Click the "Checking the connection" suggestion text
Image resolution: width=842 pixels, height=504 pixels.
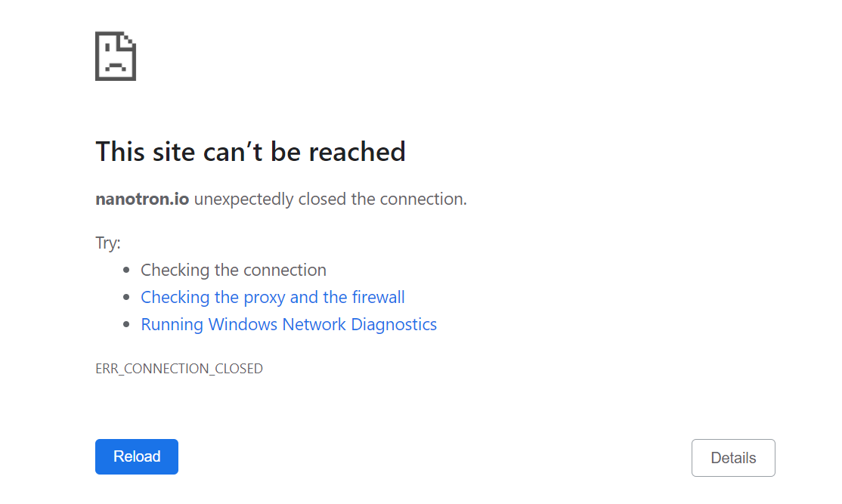click(233, 270)
